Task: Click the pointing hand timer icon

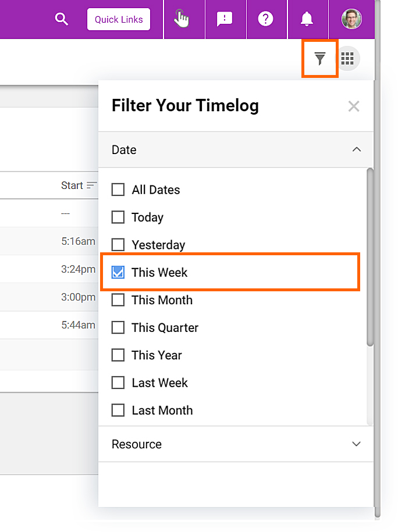Action: (x=182, y=19)
